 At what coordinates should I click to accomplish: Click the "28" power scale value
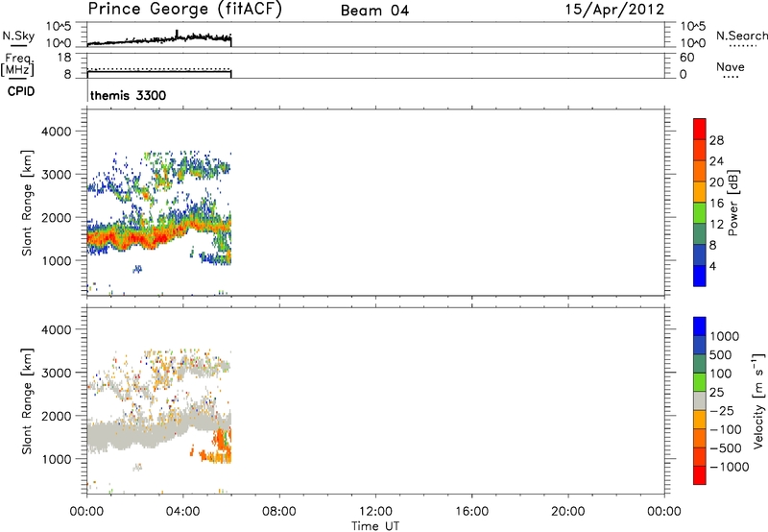point(716,140)
